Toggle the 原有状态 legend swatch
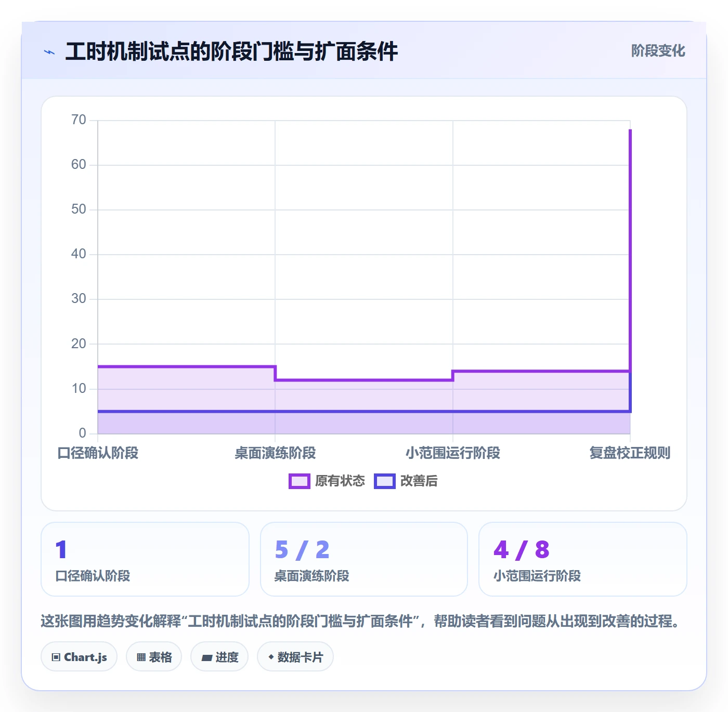728x712 pixels. 299,481
